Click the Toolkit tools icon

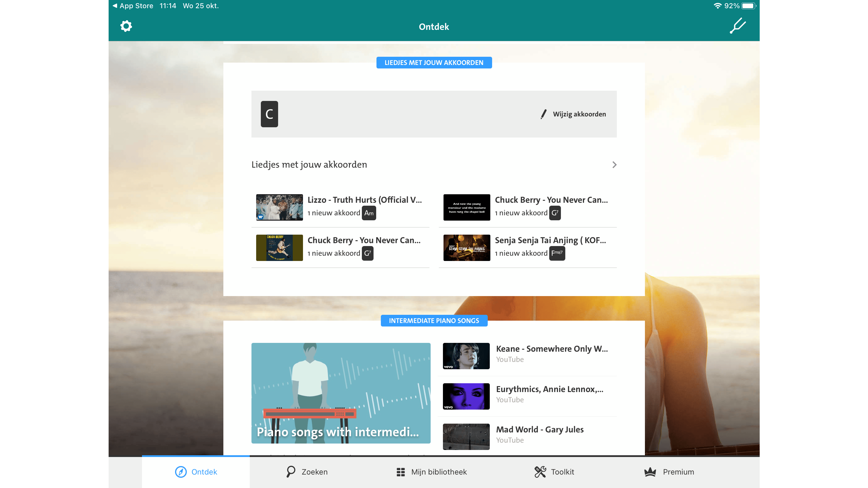(x=540, y=472)
